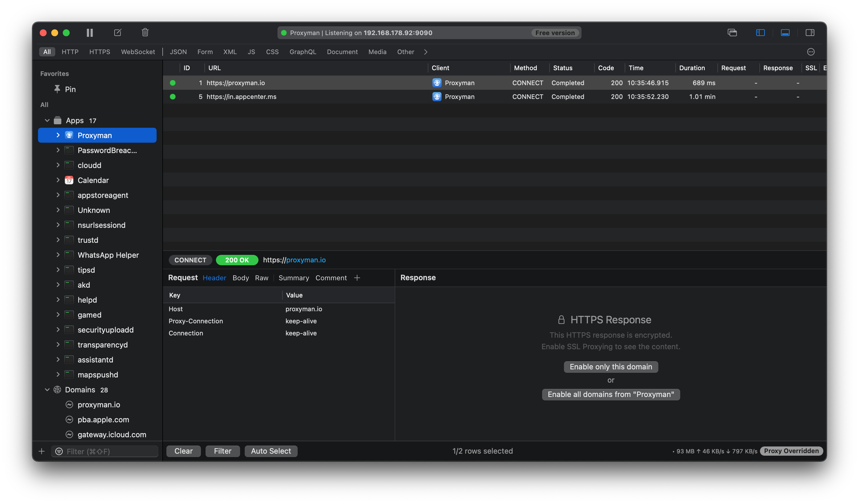Click the gamed process icon
Screen dimensions: 859x504
pos(69,315)
